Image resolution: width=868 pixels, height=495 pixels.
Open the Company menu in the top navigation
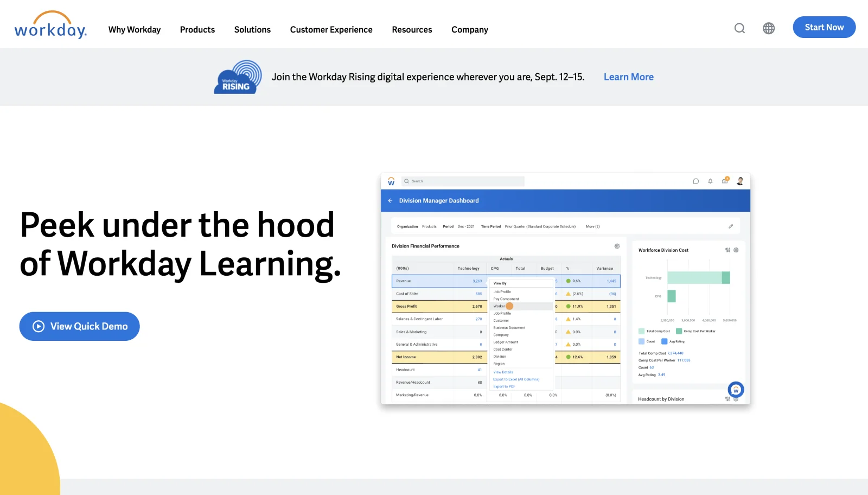[x=470, y=29]
